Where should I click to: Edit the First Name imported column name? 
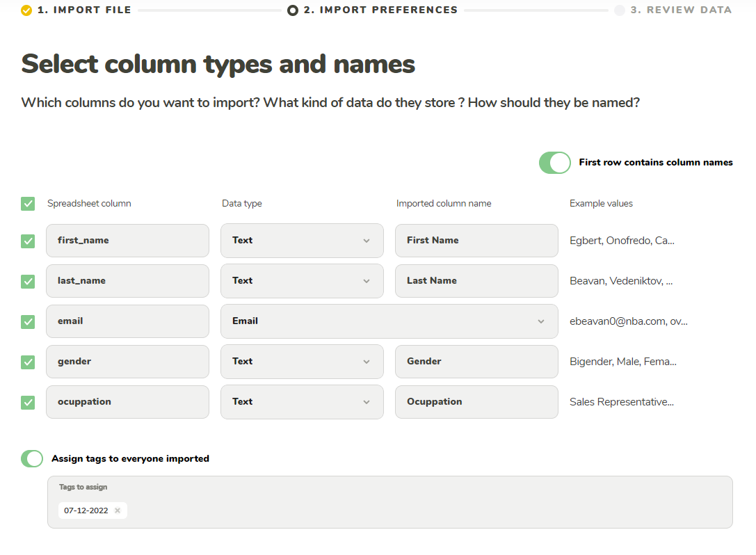(476, 241)
